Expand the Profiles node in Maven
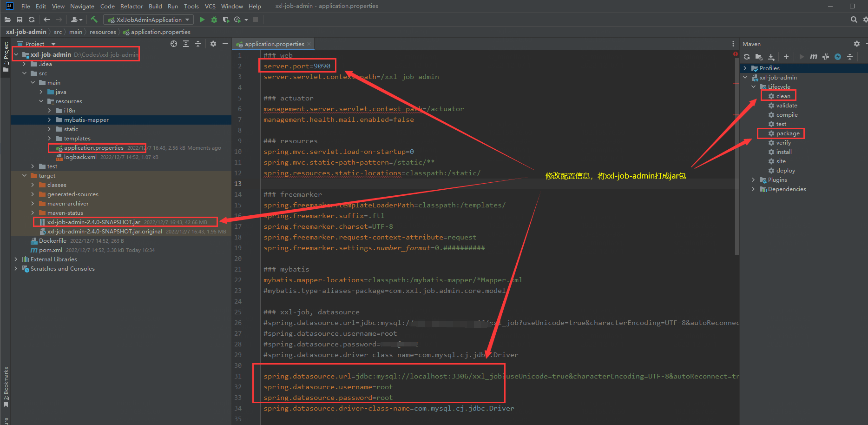 (745, 68)
